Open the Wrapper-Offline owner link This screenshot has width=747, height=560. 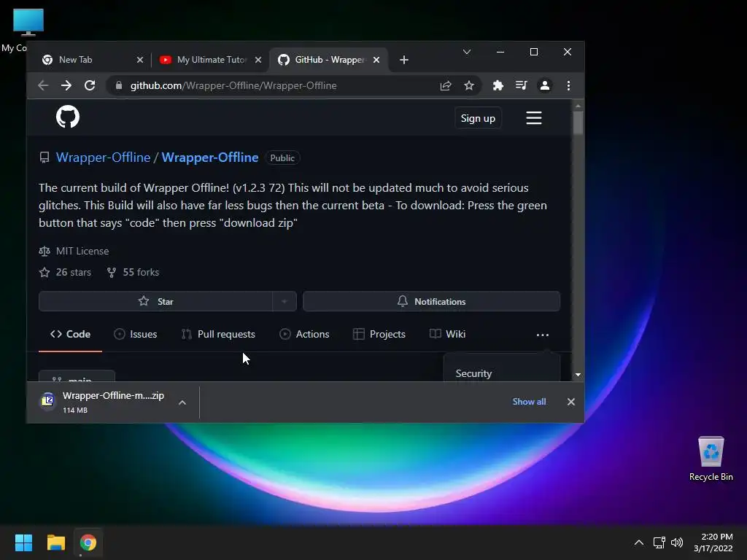(x=103, y=157)
